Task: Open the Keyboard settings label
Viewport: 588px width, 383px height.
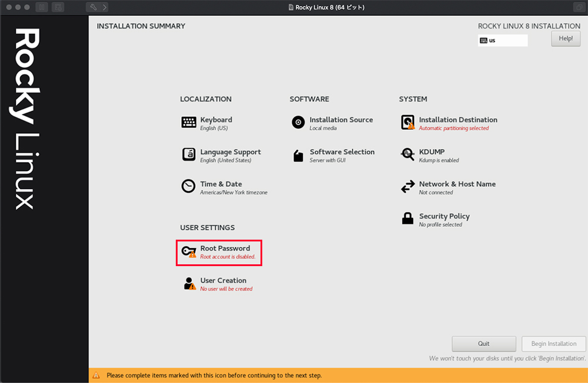Action: (x=216, y=120)
